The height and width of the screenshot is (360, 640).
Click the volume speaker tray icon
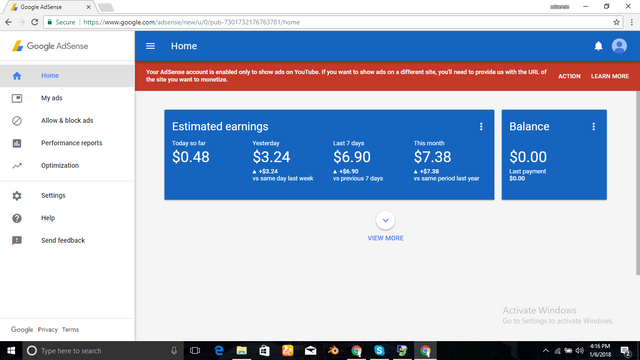click(x=580, y=351)
